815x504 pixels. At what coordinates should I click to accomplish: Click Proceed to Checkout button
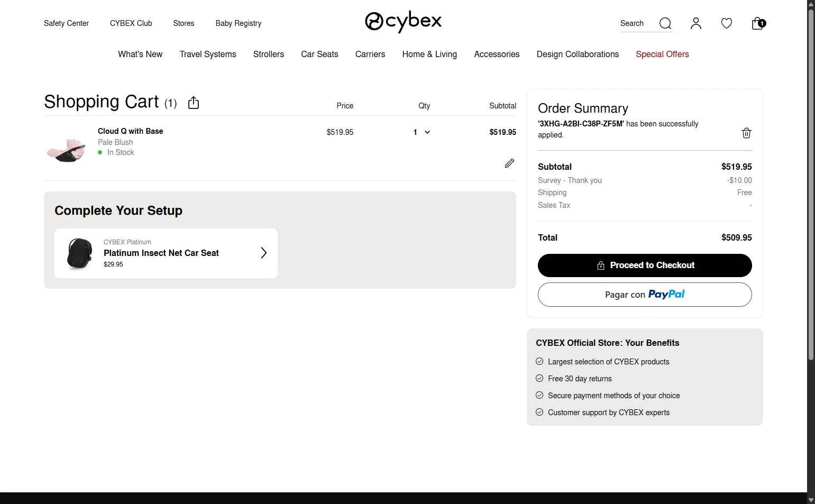click(x=645, y=265)
